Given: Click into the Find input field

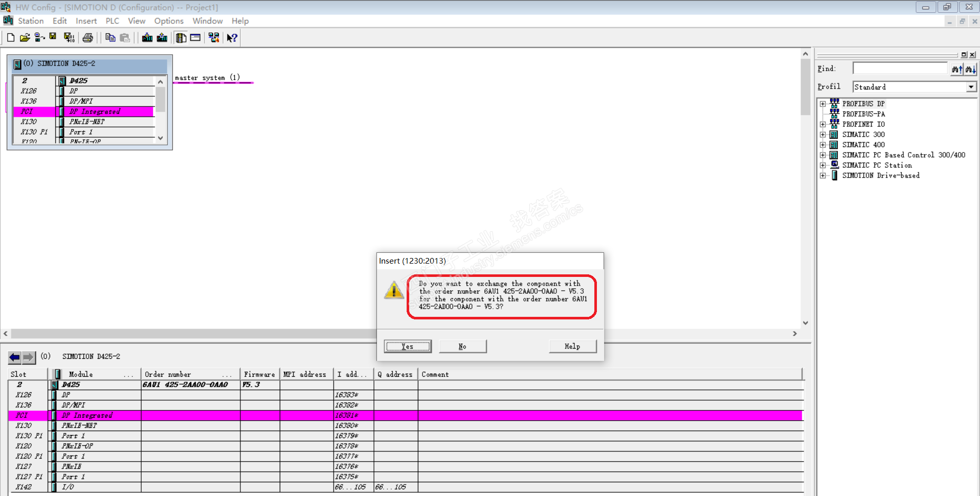Looking at the screenshot, I should tap(900, 69).
